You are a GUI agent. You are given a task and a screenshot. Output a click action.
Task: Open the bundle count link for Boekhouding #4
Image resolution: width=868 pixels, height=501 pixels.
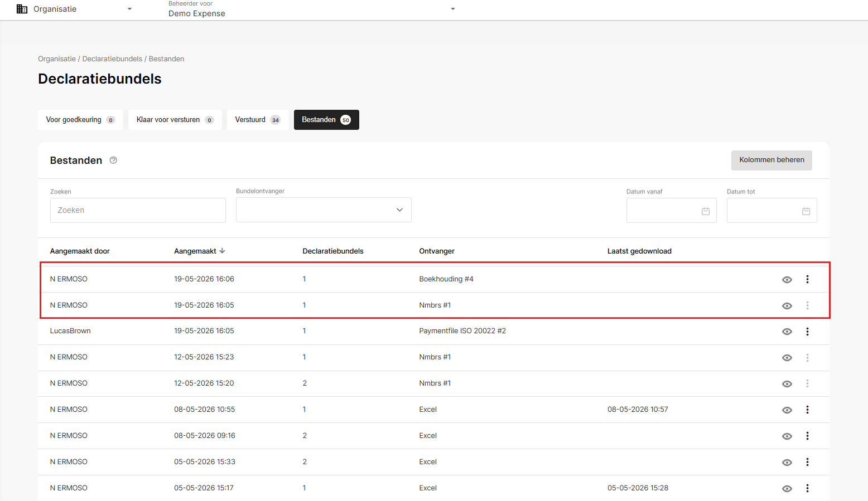pyautogui.click(x=304, y=279)
